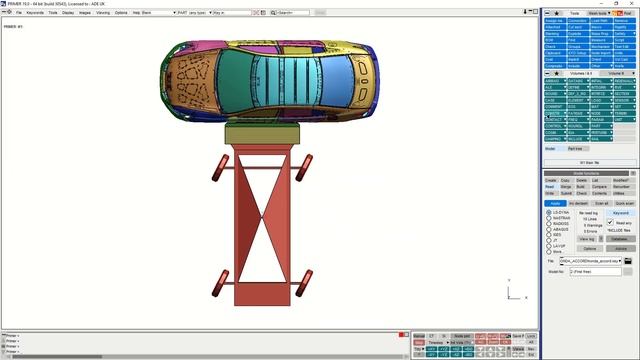Select the NASTRAN radio button

tap(549, 218)
